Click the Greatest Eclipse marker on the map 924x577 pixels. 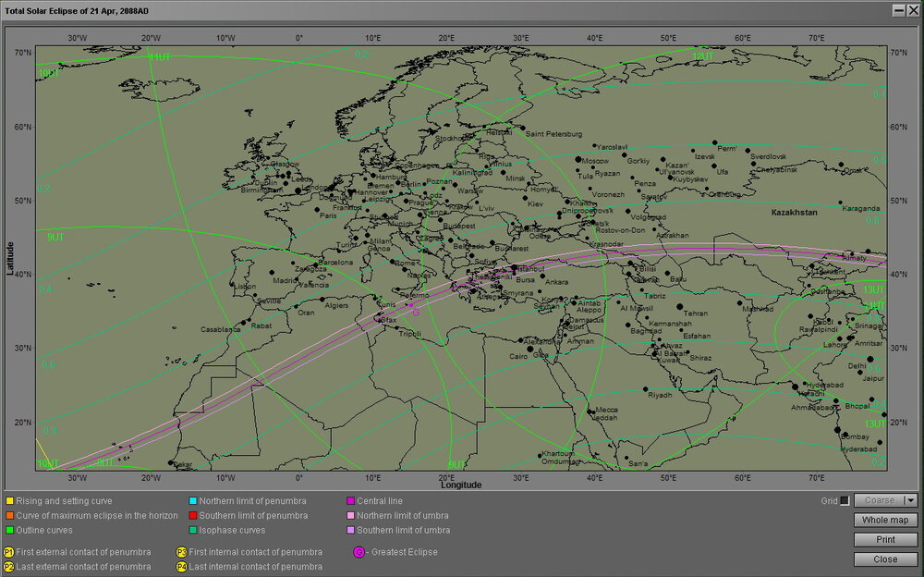click(411, 304)
